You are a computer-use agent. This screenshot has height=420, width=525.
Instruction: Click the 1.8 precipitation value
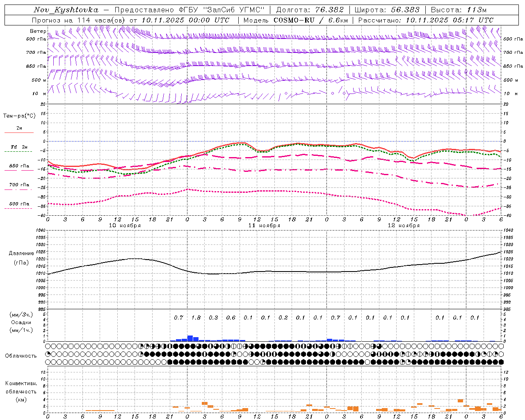(196, 317)
